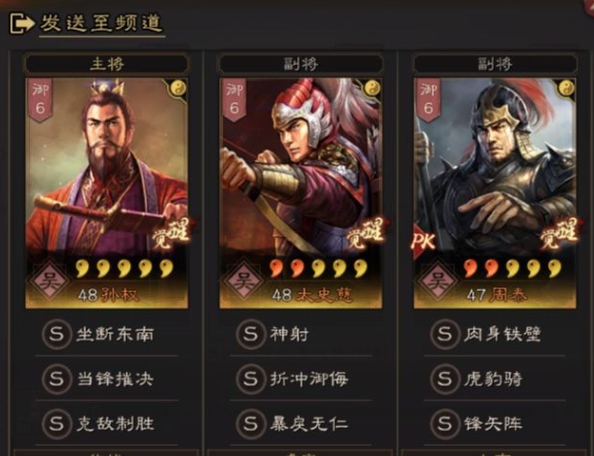
Task: Select the 主将 slot header
Action: (x=106, y=63)
